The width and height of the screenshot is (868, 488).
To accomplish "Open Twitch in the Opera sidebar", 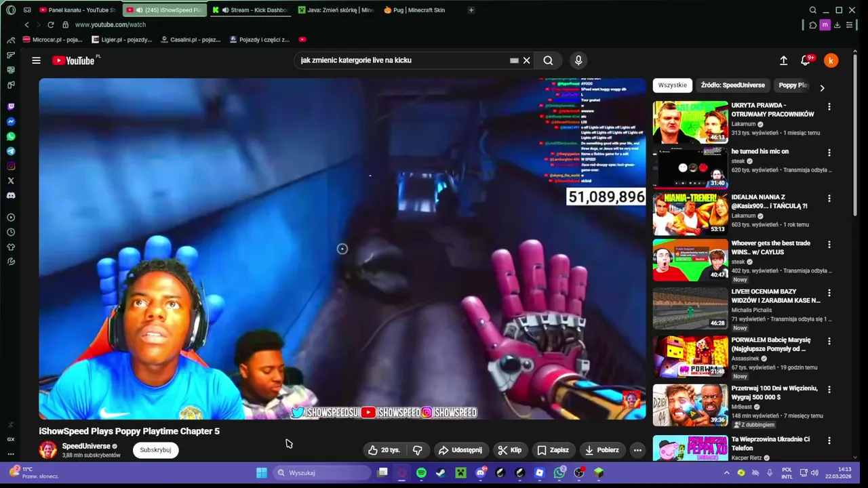I will point(11,106).
